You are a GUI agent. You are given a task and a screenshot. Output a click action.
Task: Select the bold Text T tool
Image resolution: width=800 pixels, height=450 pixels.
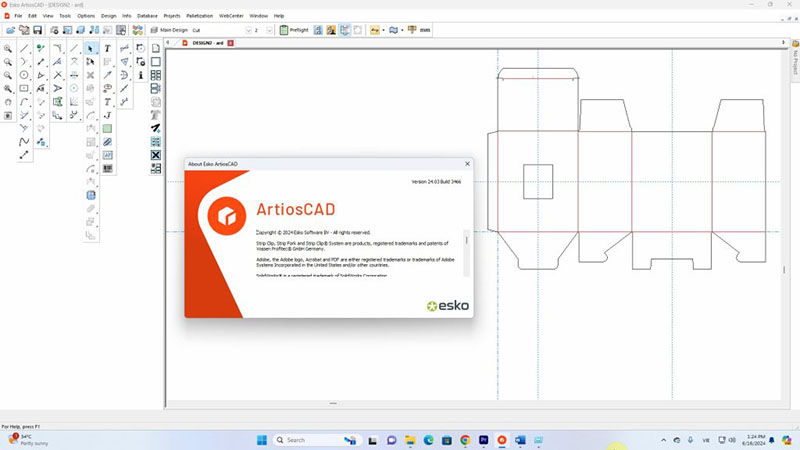(x=108, y=48)
